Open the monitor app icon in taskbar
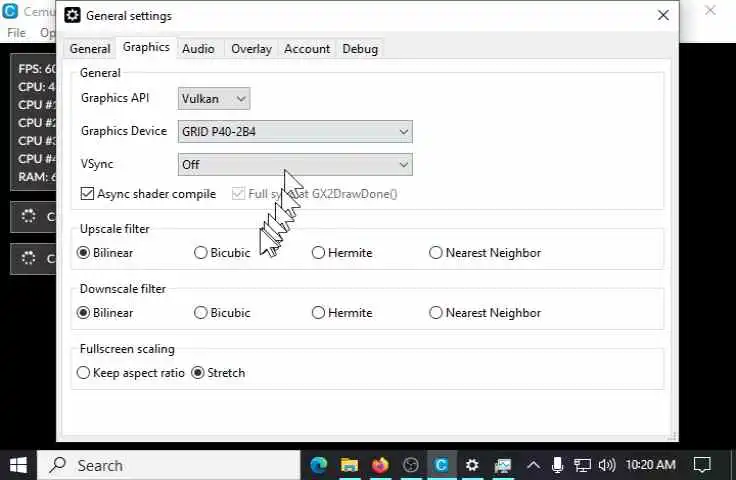Image resolution: width=736 pixels, height=480 pixels. tap(503, 465)
